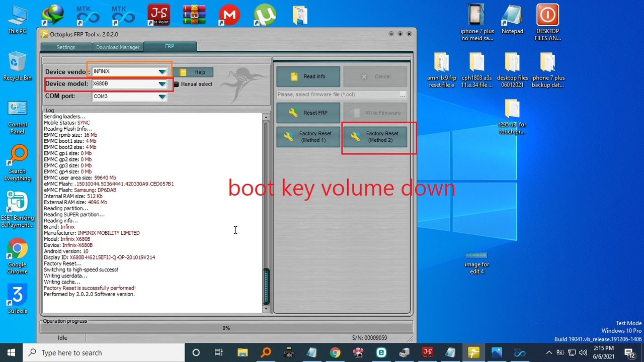Launch Google Chrome desktop shortcut
This screenshot has height=362, width=644.
17,256
